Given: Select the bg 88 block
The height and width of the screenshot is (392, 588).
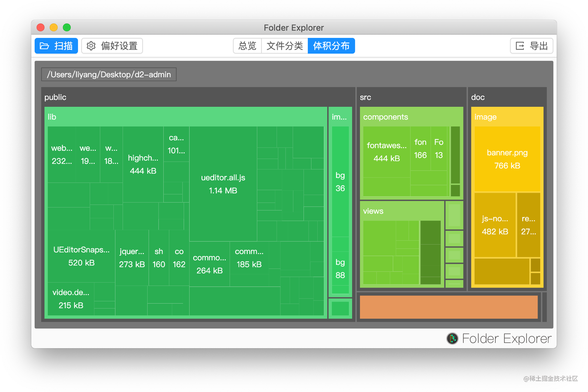Looking at the screenshot, I should click(x=340, y=269).
